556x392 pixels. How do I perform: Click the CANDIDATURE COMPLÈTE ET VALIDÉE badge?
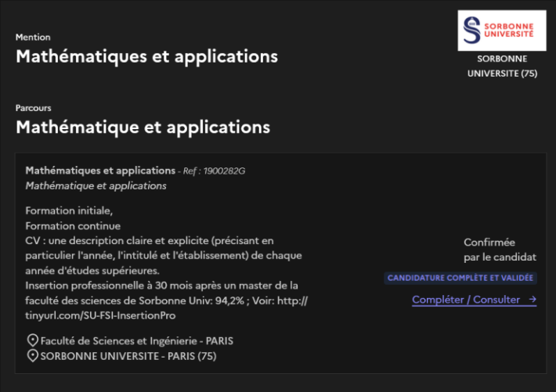[460, 278]
